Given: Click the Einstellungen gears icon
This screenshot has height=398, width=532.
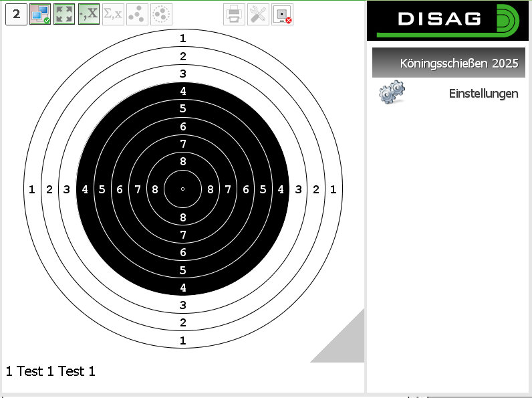Looking at the screenshot, I should click(392, 93).
